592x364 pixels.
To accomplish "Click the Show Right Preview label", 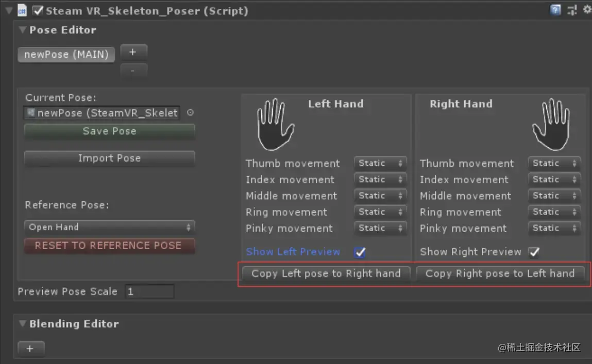I will [x=470, y=252].
